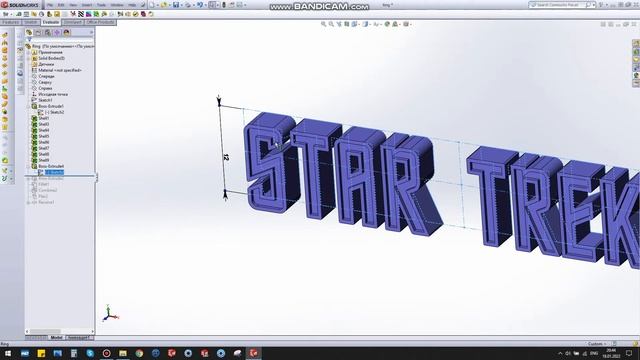Image resolution: width=640 pixels, height=360 pixels.
Task: Open the File menu
Action: [50, 5]
